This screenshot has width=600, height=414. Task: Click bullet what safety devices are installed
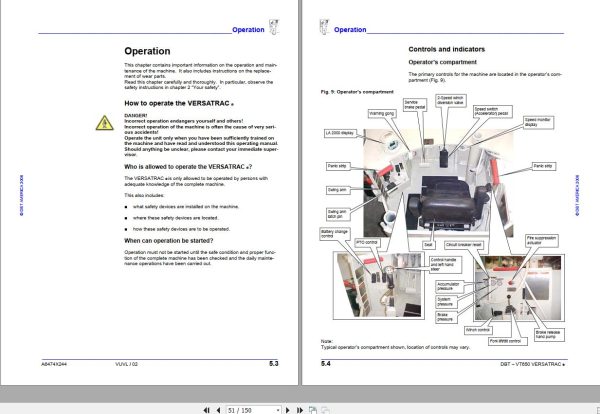(186, 207)
